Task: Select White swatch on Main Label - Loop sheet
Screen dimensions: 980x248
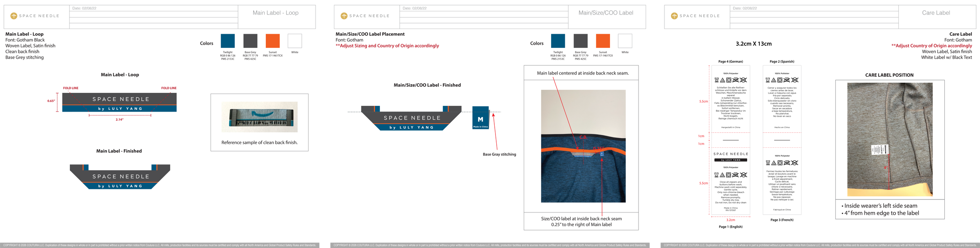Action: coord(295,41)
